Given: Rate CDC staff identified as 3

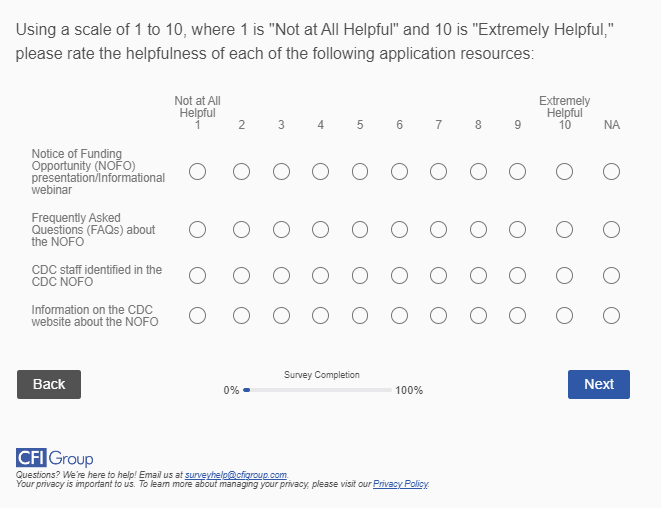Looking at the screenshot, I should click(281, 275).
